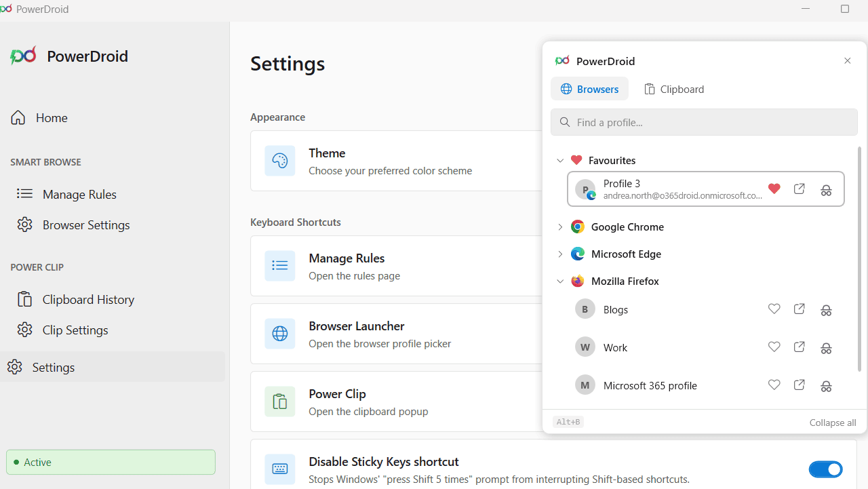Open Profile 3 in a new window

click(x=800, y=189)
